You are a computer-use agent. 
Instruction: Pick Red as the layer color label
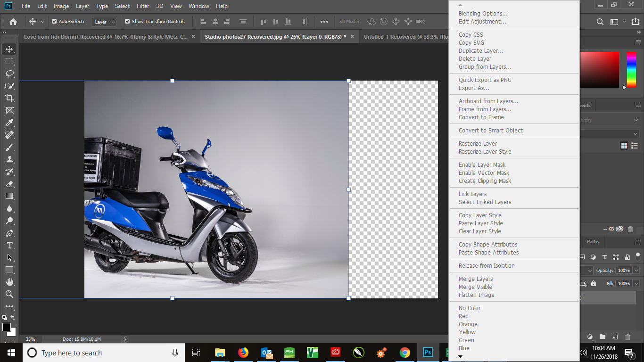463,316
